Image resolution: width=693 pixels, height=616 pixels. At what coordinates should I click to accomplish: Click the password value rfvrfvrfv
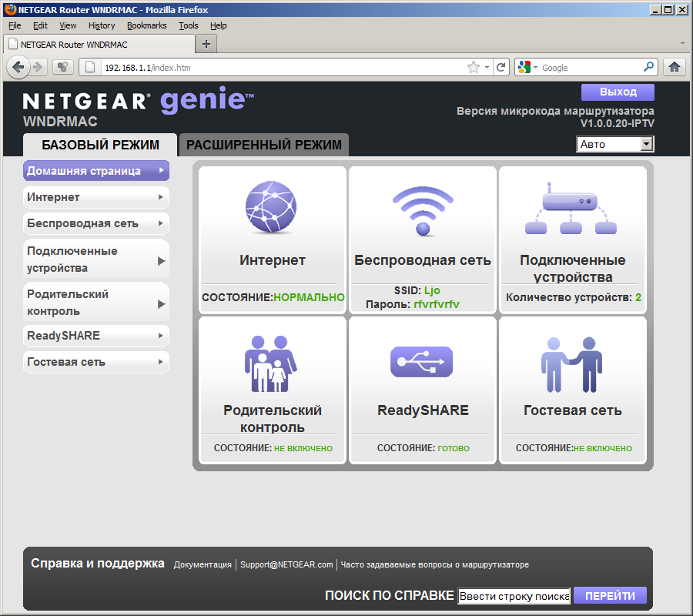(437, 304)
